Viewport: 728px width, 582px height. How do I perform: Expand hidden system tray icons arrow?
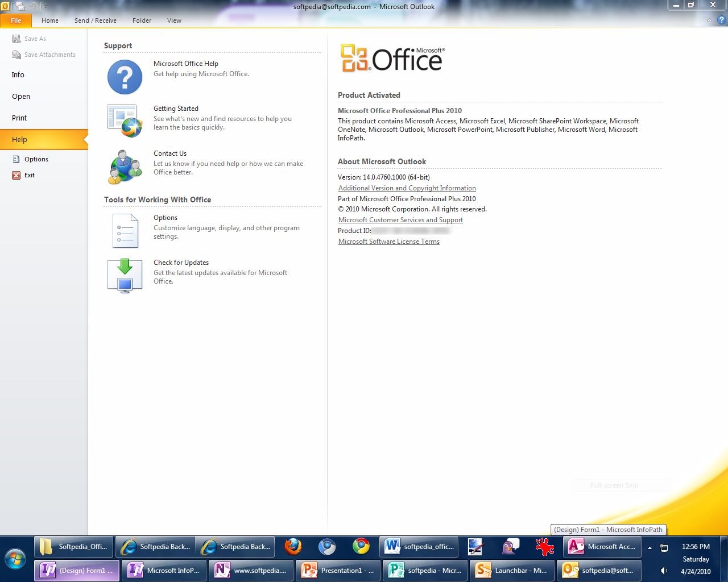(x=650, y=548)
